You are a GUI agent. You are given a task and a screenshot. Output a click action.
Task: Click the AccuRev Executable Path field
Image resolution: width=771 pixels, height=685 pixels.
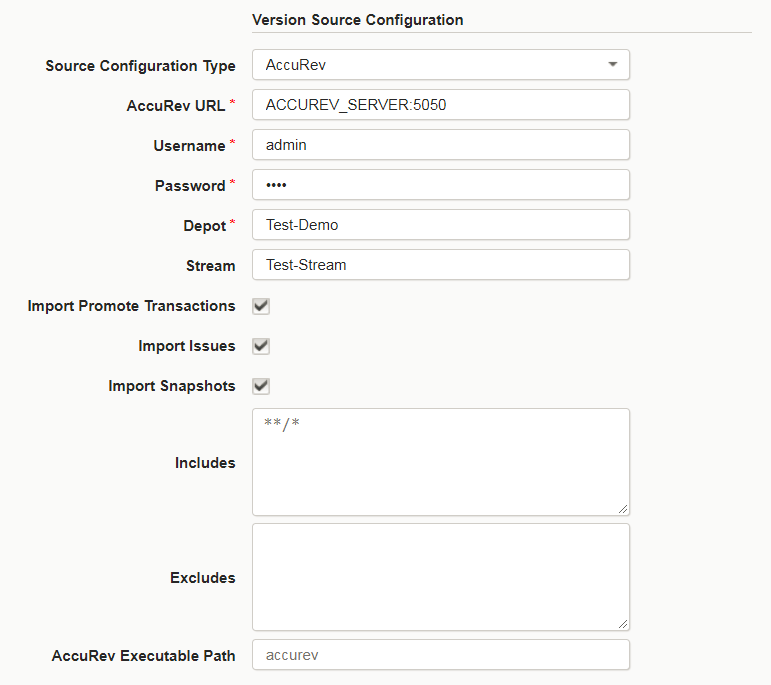click(440, 655)
